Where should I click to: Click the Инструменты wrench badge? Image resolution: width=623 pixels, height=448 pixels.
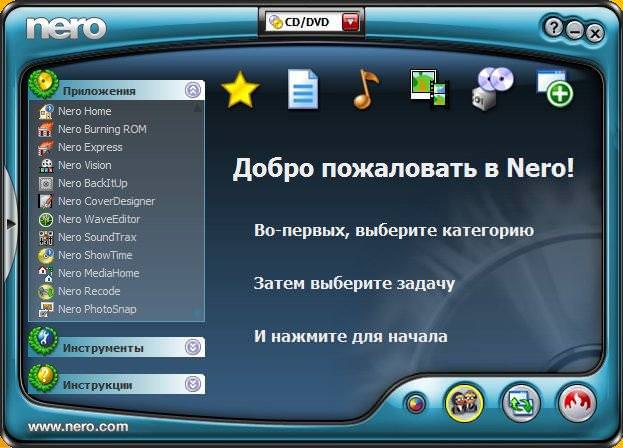pyautogui.click(x=44, y=341)
